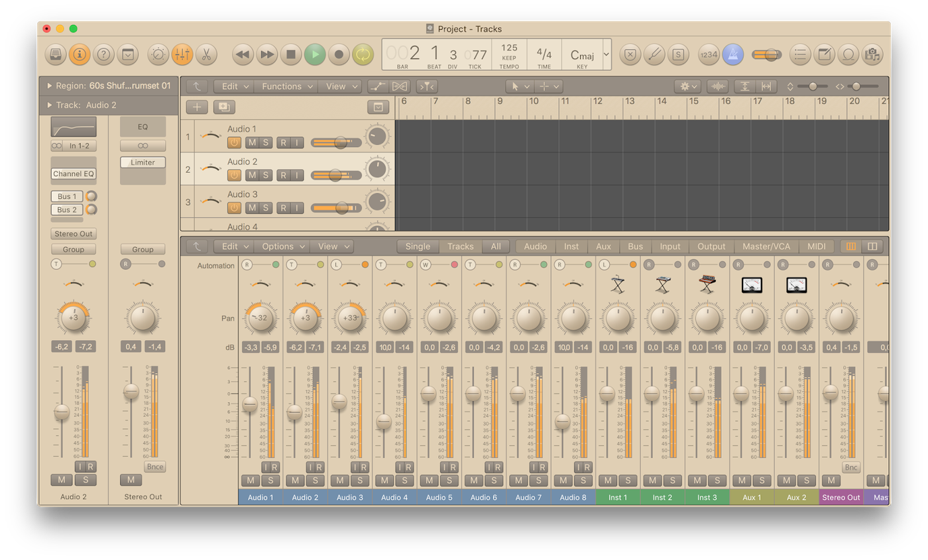Toggle the Solo S button in control bar

[x=678, y=54]
